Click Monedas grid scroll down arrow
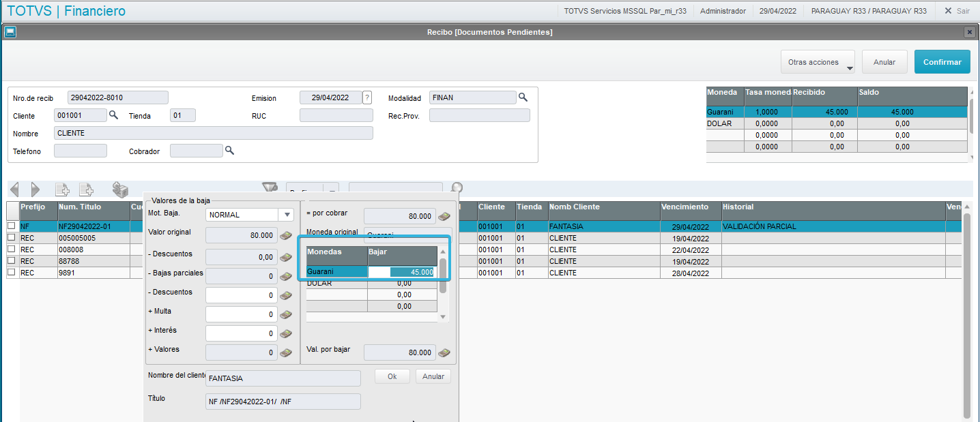Viewport: 980px width, 422px height. click(x=442, y=316)
